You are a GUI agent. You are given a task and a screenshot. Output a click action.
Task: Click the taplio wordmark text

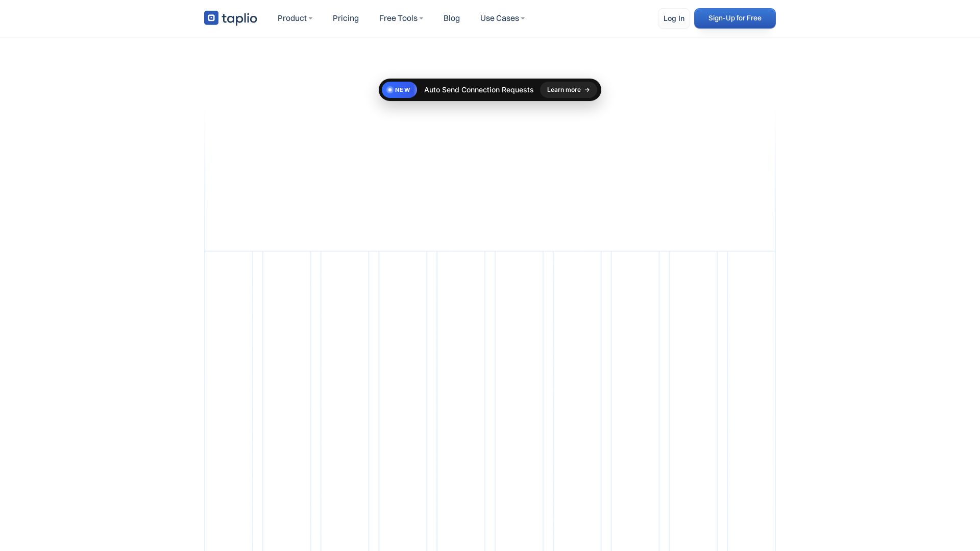tap(239, 19)
